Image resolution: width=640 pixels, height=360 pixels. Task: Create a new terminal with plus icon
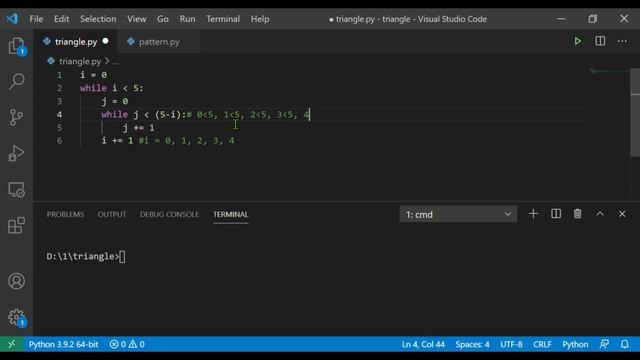[533, 214]
